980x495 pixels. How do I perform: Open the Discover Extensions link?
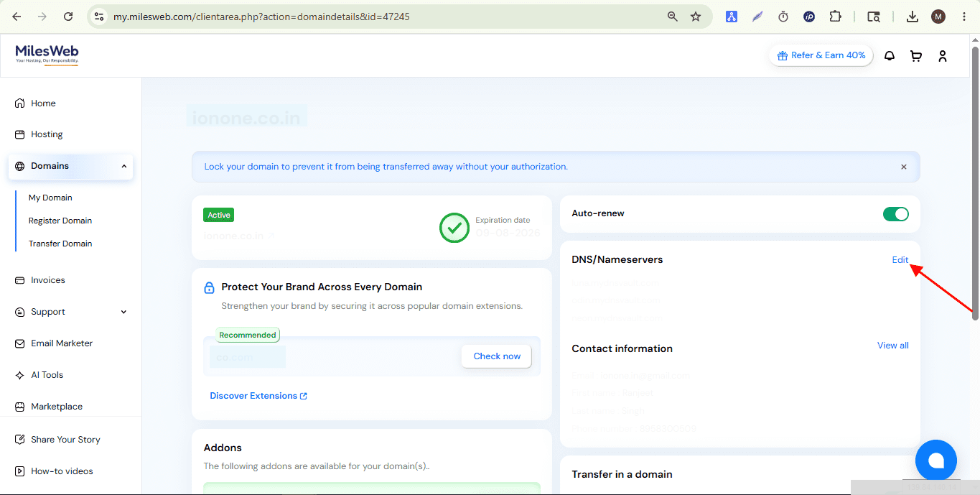[258, 396]
